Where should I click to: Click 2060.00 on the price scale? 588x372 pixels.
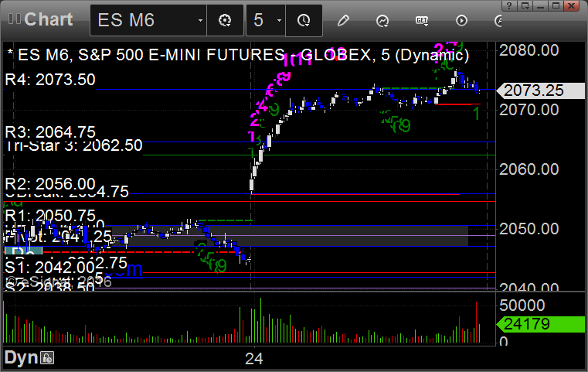[529, 169]
